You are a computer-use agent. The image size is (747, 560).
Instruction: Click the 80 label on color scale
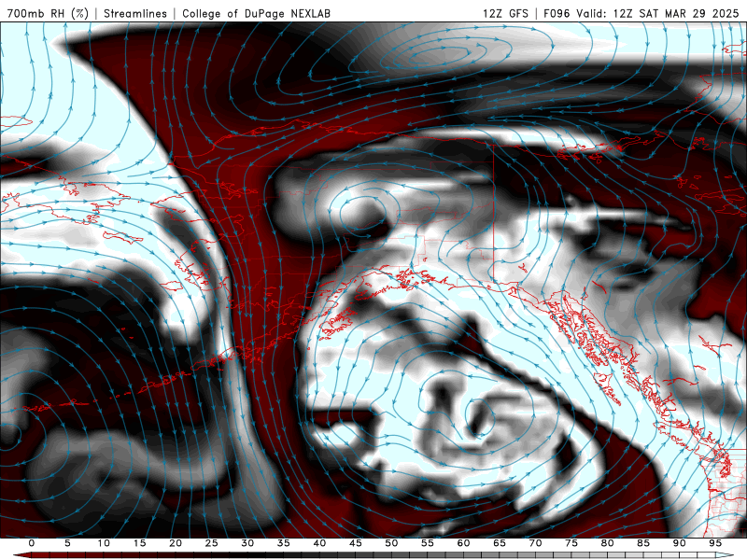pos(608,543)
